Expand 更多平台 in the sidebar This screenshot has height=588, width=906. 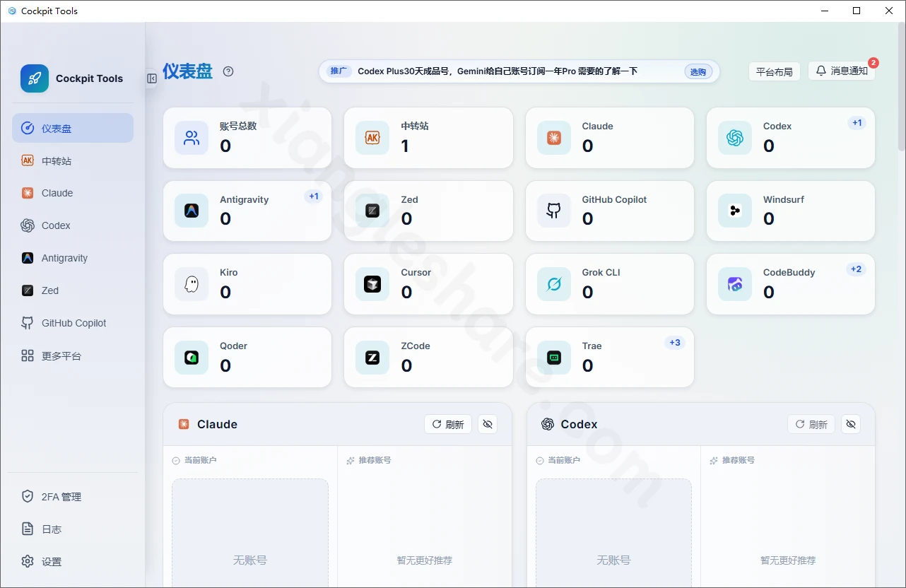click(x=73, y=355)
